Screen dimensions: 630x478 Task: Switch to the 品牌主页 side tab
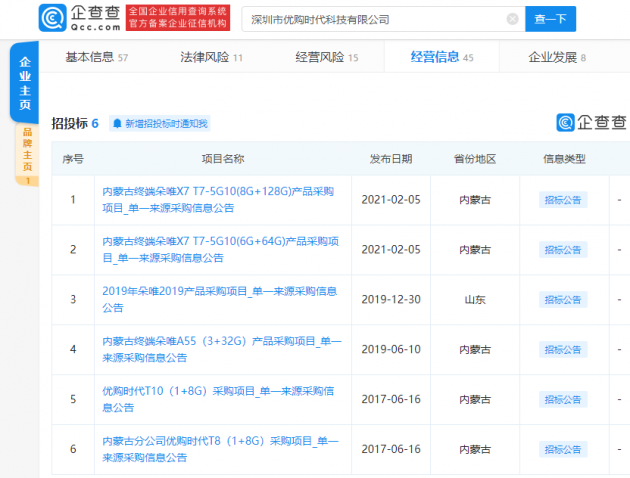click(27, 155)
